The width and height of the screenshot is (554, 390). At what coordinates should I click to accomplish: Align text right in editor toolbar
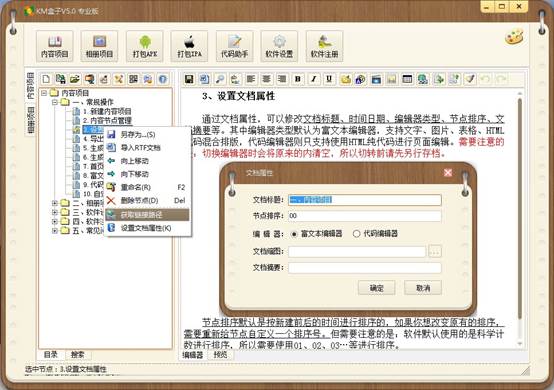click(x=282, y=79)
